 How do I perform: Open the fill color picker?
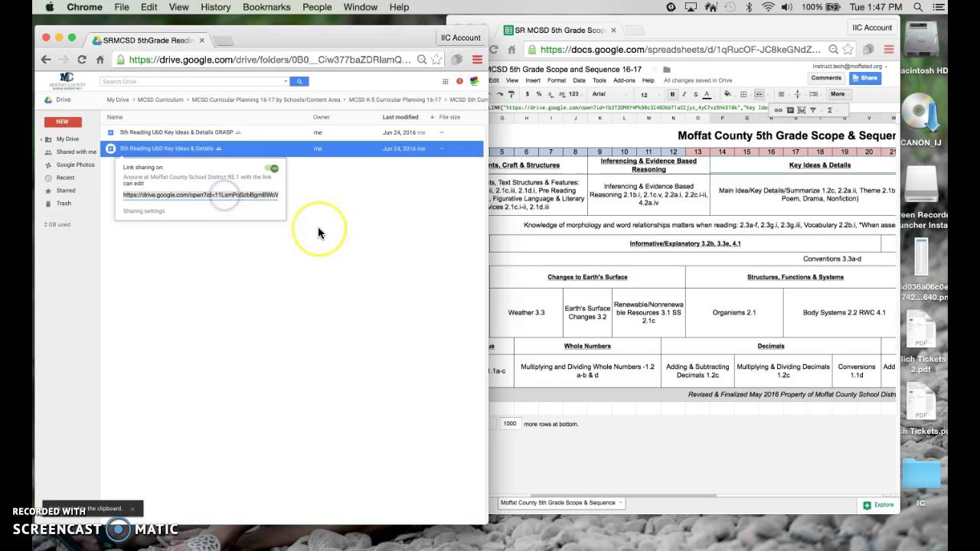728,94
